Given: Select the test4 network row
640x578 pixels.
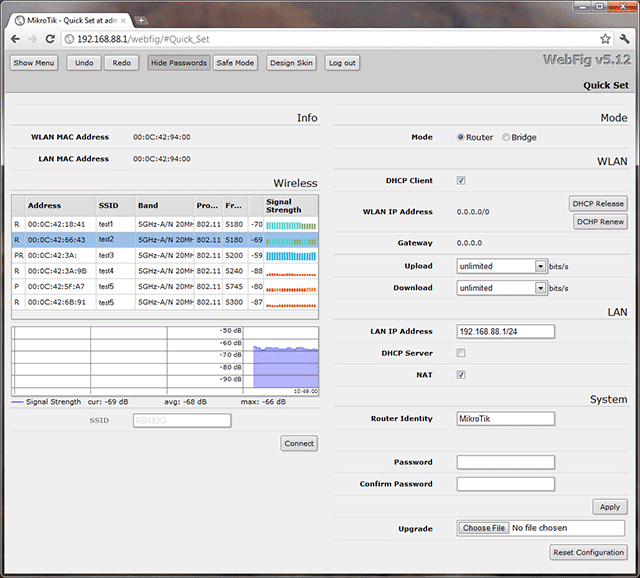Looking at the screenshot, I should click(165, 271).
